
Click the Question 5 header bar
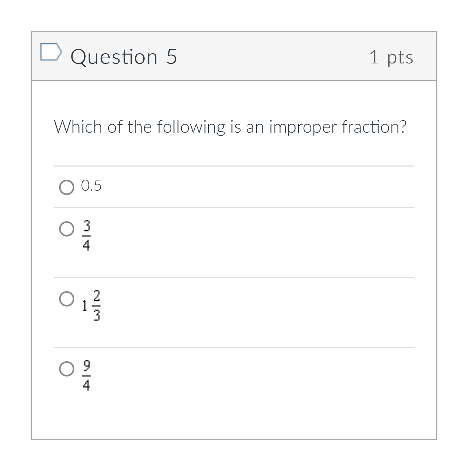tap(234, 56)
